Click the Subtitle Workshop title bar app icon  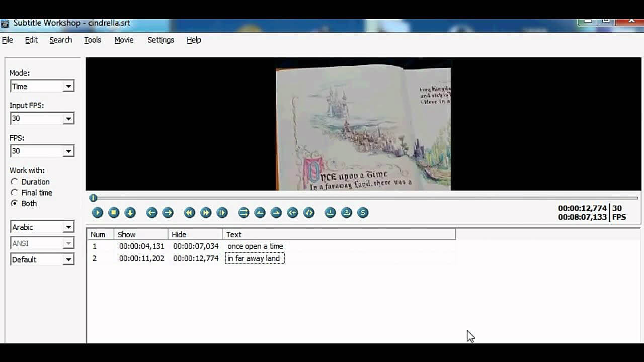point(5,24)
